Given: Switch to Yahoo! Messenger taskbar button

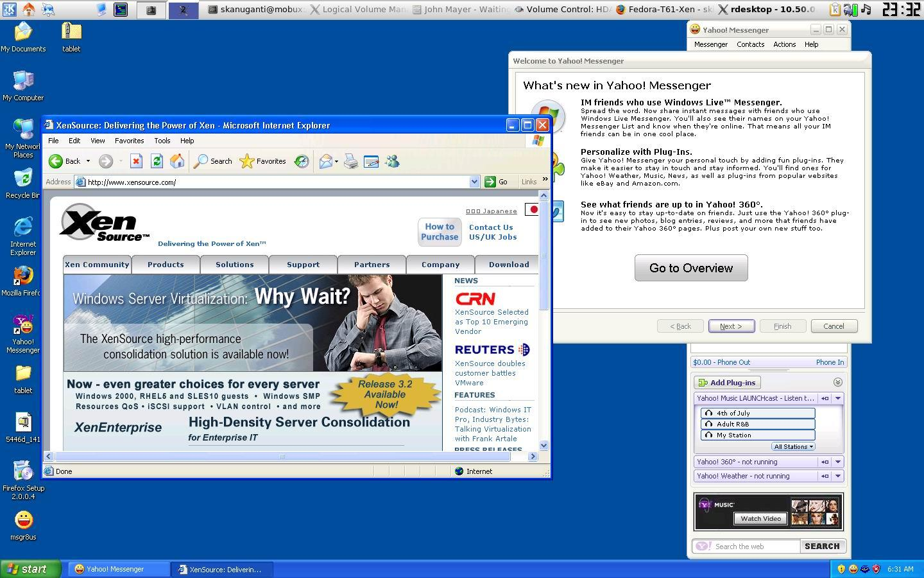Looking at the screenshot, I should pyautogui.click(x=119, y=569).
